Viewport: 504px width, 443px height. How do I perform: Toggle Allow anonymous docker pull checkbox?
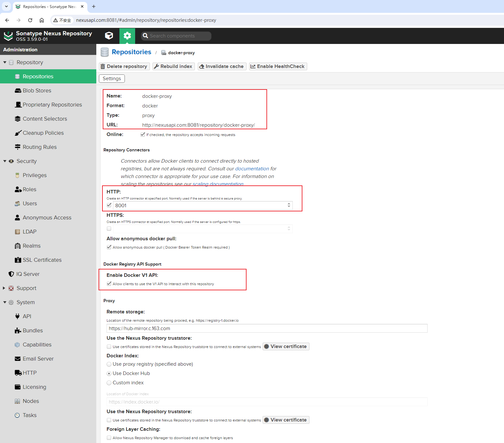[109, 247]
